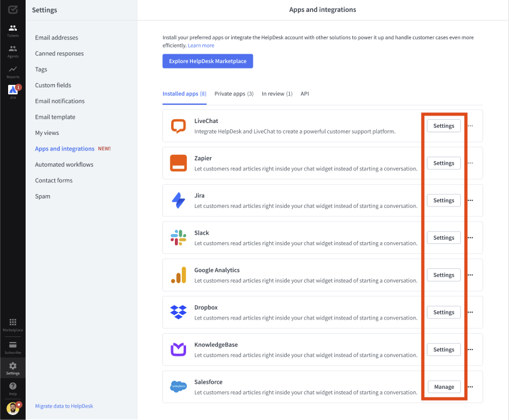Switch to the In review tab

pyautogui.click(x=277, y=94)
